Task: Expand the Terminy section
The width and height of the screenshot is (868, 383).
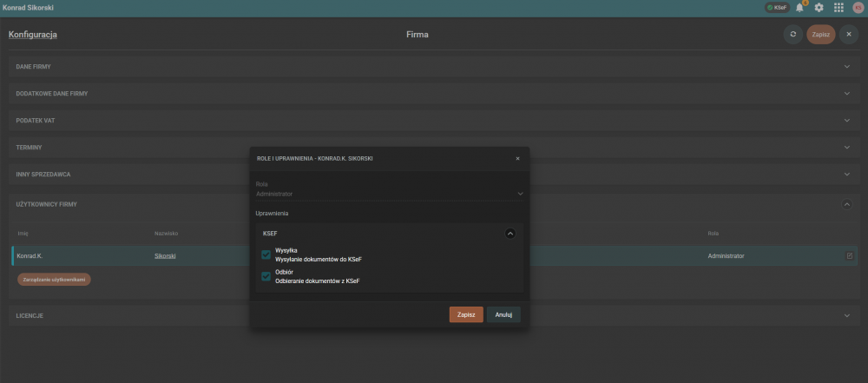Action: point(433,148)
